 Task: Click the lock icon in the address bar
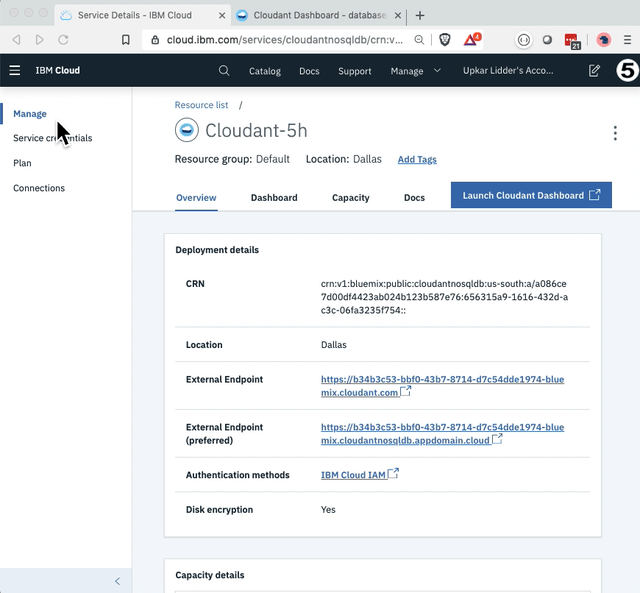coord(155,40)
